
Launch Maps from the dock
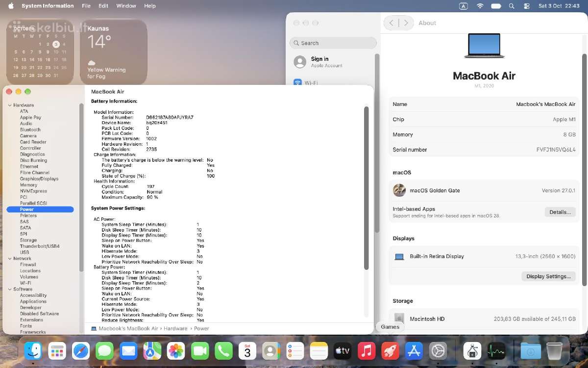[152, 351]
